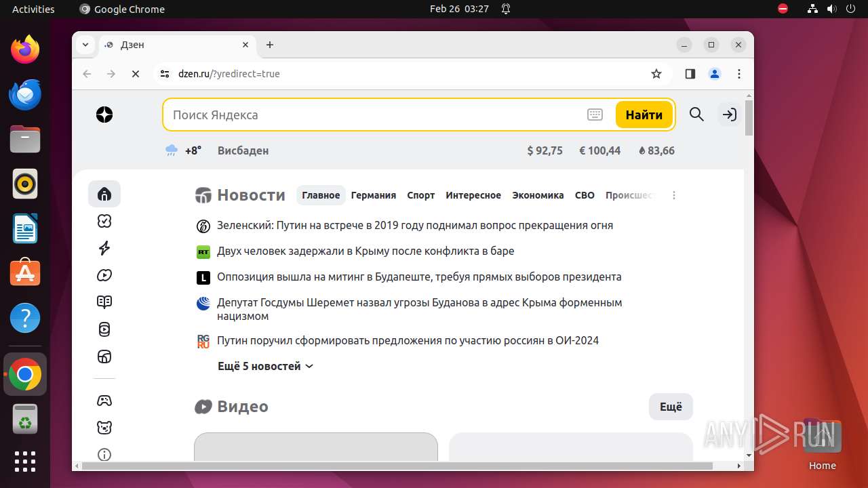
Task: Open Chrome side panel icon
Action: tap(690, 74)
